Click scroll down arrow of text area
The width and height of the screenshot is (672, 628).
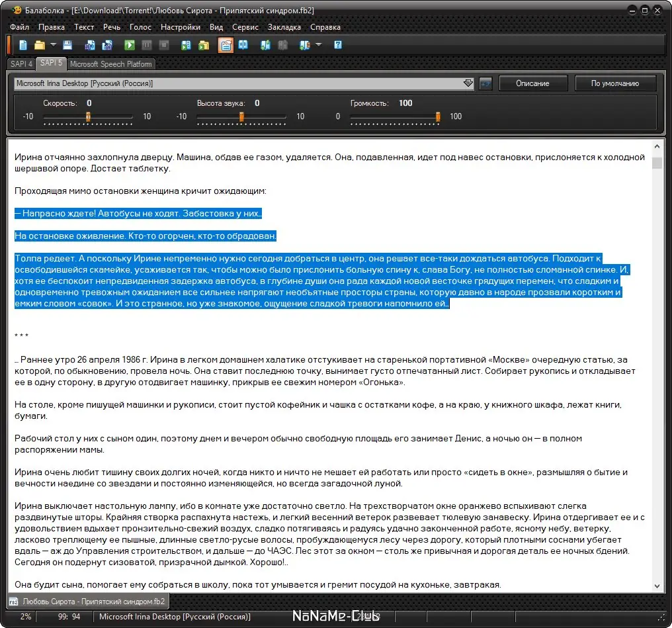pyautogui.click(x=657, y=586)
